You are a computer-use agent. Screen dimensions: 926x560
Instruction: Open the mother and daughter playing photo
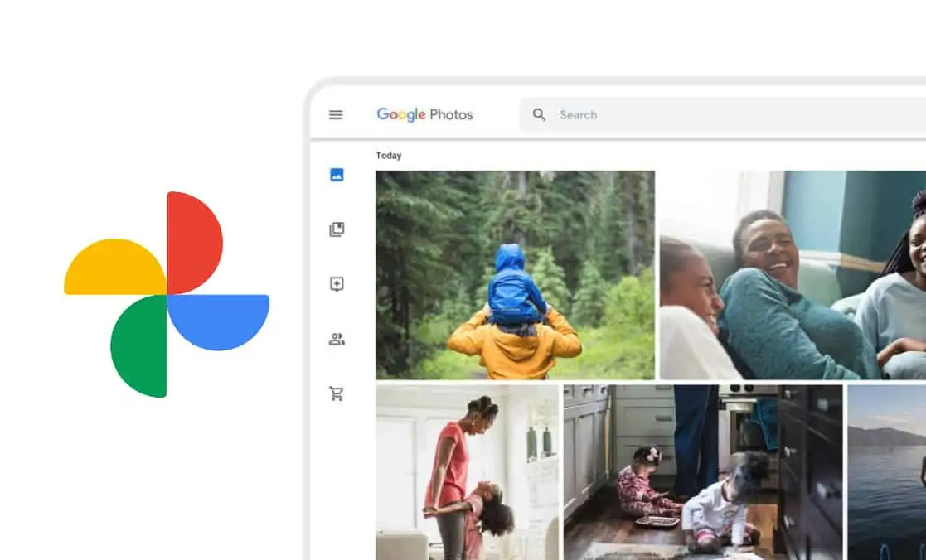(x=467, y=472)
